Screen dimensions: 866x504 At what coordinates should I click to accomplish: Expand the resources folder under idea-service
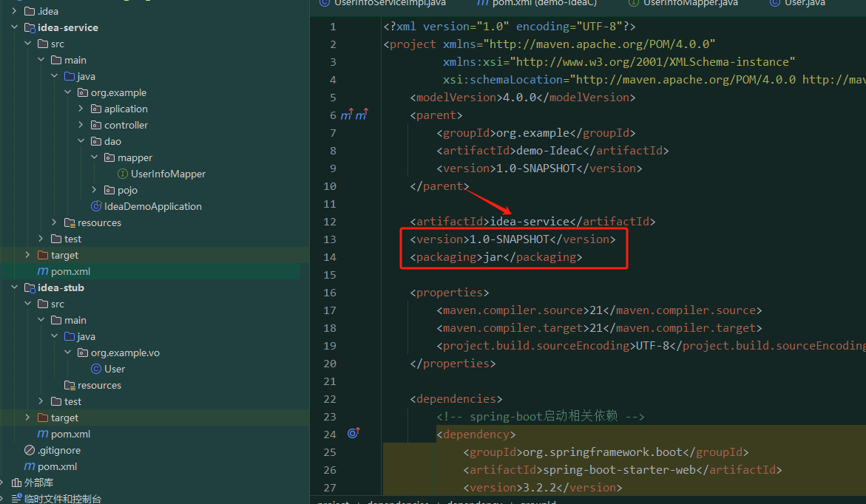pos(54,222)
